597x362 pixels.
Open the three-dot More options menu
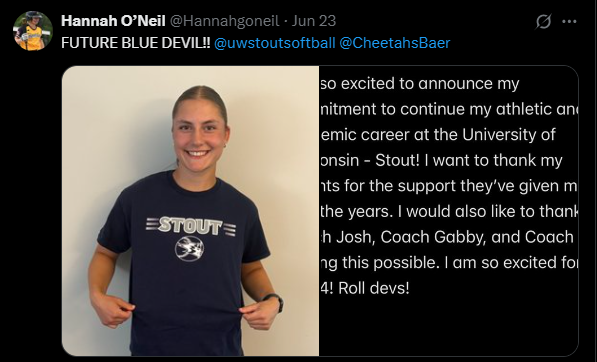[569, 22]
